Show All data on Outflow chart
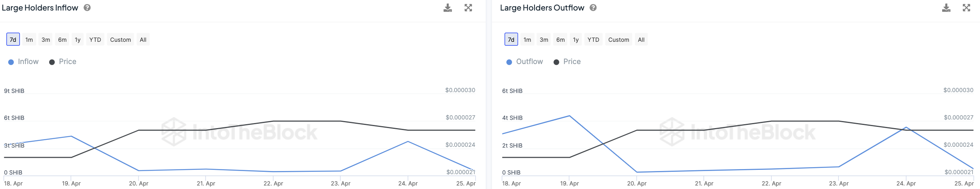Viewport: 980px width, 189px height. pyautogui.click(x=641, y=39)
